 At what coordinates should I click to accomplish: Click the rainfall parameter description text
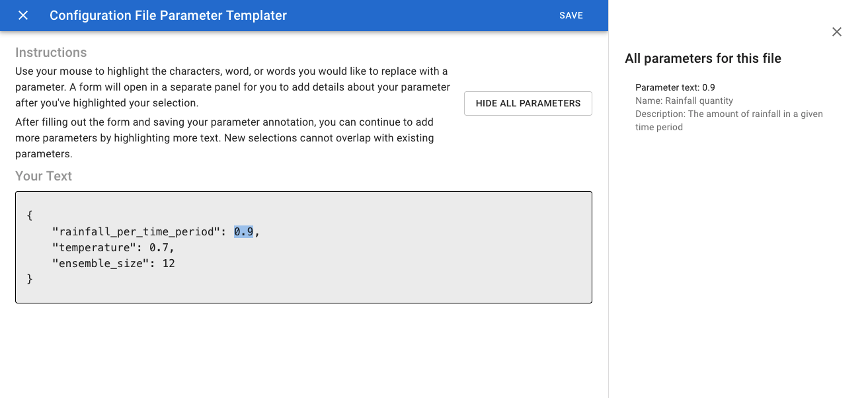[x=729, y=120]
